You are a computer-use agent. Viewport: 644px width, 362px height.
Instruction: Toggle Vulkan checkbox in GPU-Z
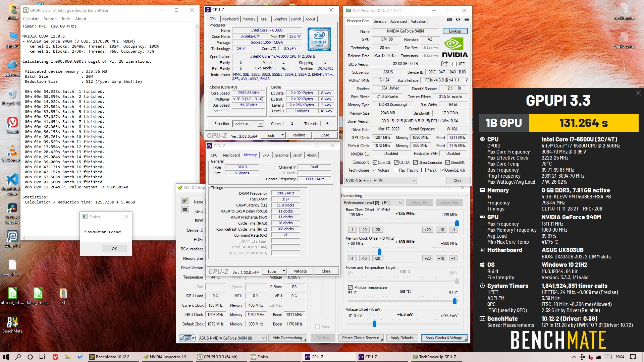coord(375,170)
